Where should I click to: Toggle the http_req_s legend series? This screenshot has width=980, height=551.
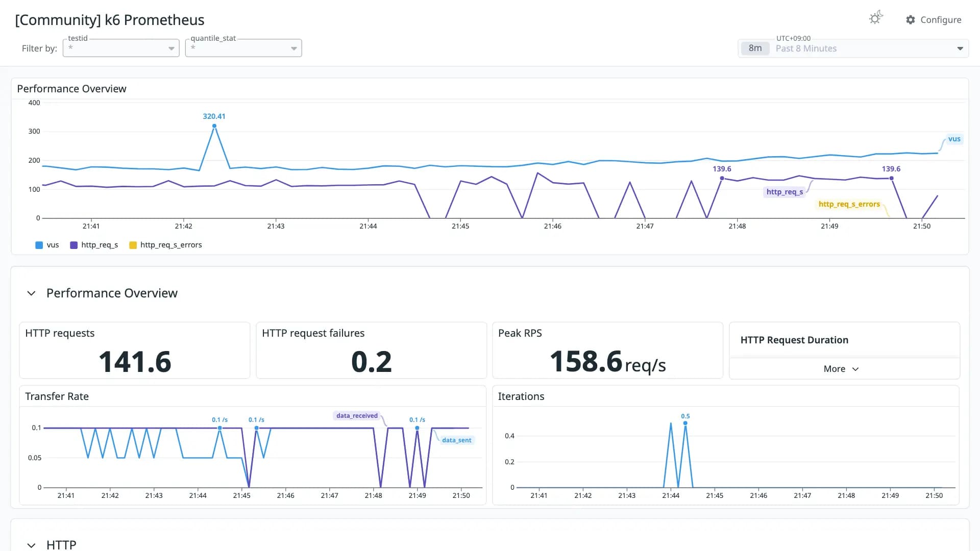pos(94,245)
